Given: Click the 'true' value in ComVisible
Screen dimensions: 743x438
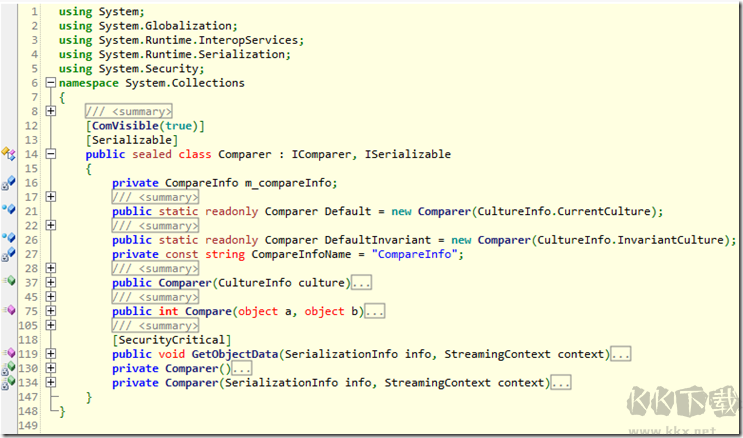Looking at the screenshot, I should (x=178, y=126).
